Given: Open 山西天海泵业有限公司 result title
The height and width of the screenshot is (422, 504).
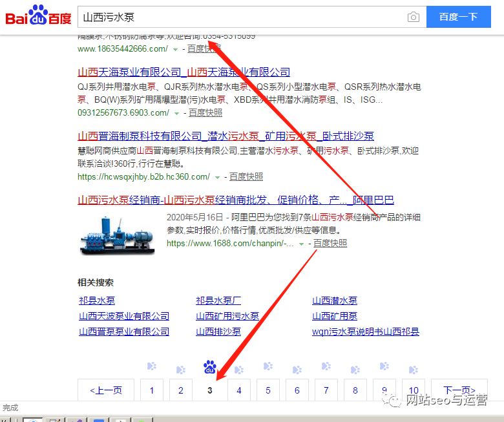Looking at the screenshot, I should point(184,72).
